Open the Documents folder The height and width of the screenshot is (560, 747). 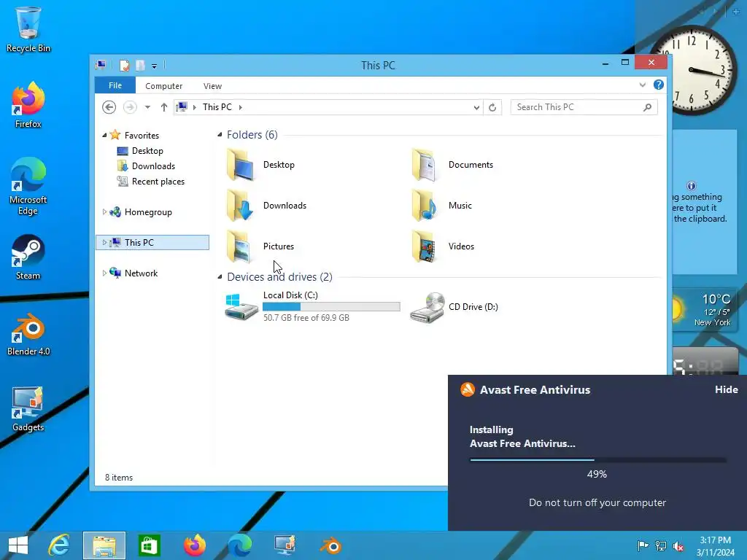[x=452, y=165]
